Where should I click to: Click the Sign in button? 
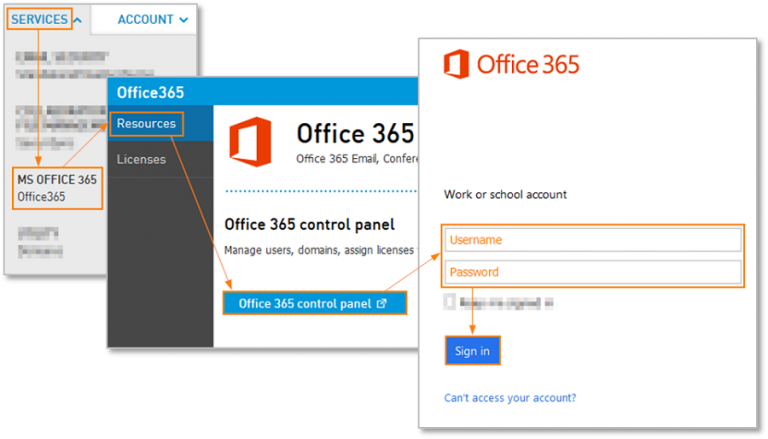point(473,351)
